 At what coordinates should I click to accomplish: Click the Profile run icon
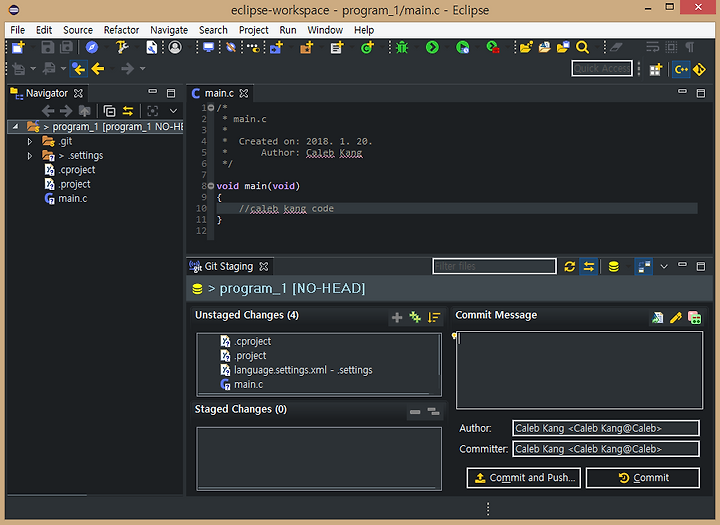coord(462,47)
